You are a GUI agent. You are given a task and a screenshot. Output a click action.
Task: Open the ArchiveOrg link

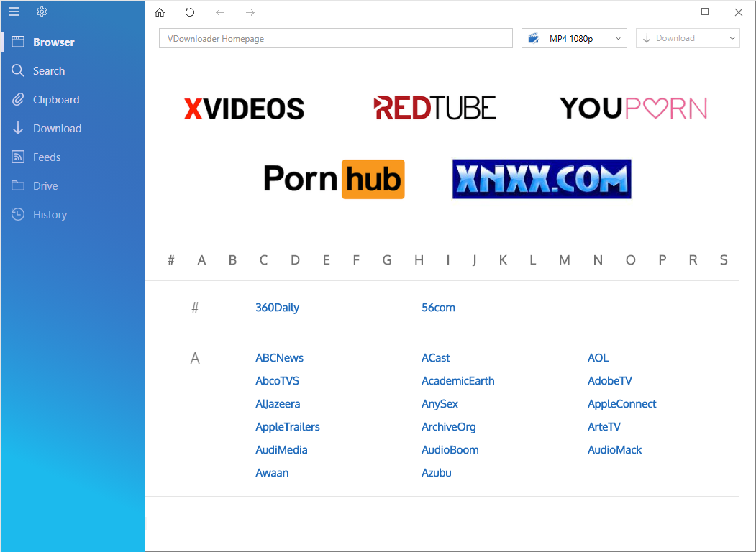click(449, 427)
